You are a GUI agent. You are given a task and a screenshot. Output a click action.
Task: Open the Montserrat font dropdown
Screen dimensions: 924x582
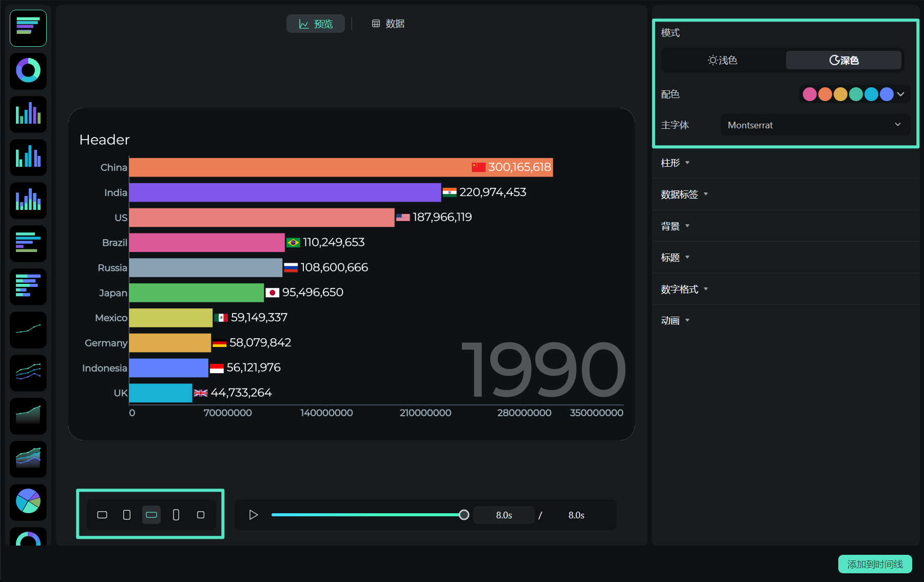(815, 125)
